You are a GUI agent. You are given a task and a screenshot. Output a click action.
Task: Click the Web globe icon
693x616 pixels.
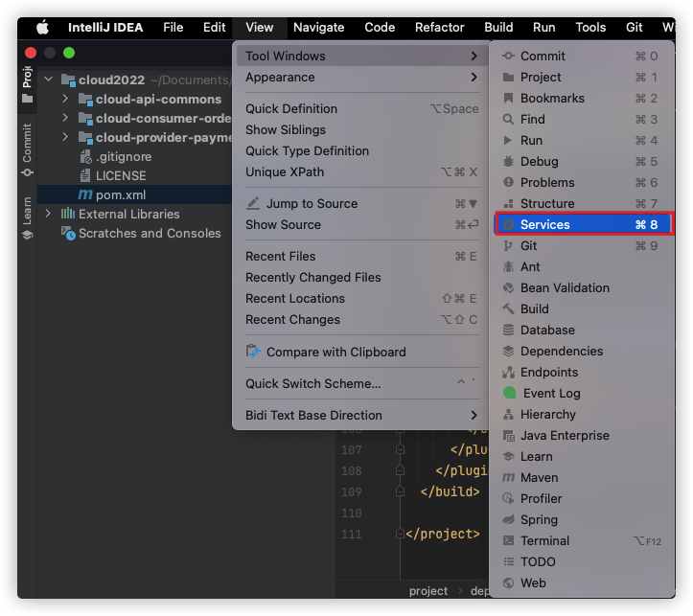click(x=508, y=583)
